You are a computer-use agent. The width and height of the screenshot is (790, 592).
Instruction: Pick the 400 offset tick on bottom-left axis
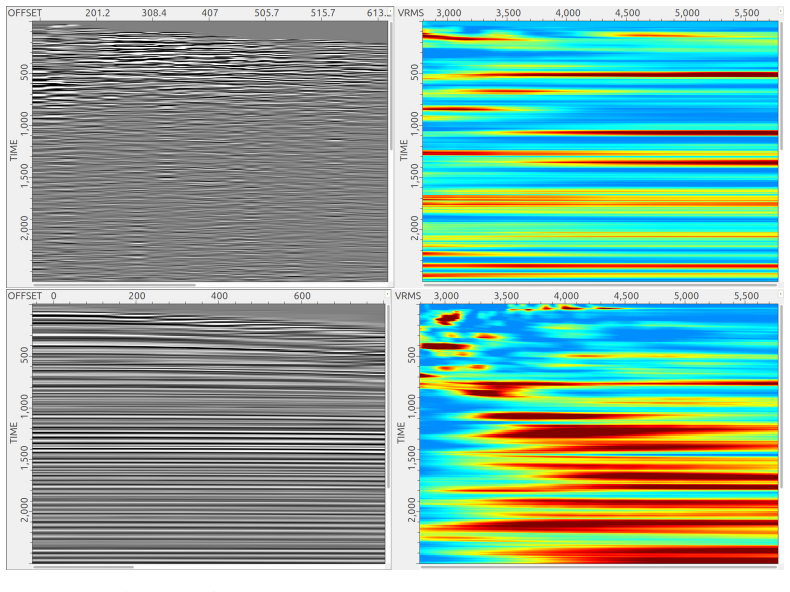pyautogui.click(x=219, y=296)
